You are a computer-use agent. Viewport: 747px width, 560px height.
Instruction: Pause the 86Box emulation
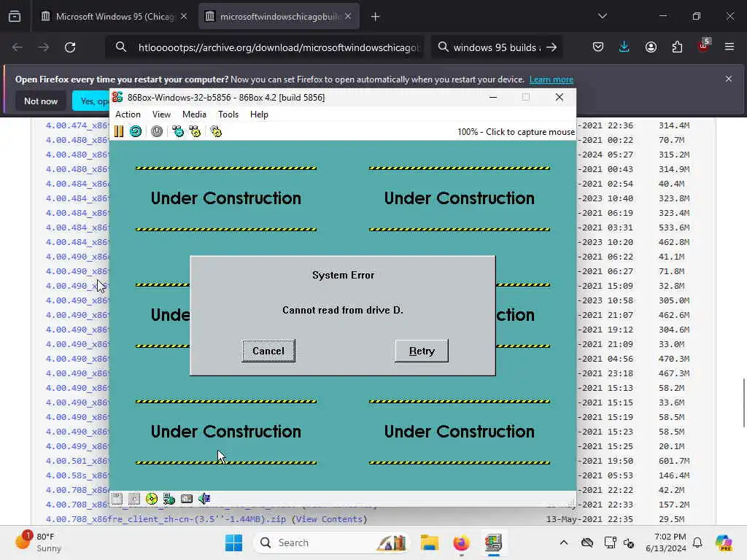(x=119, y=131)
